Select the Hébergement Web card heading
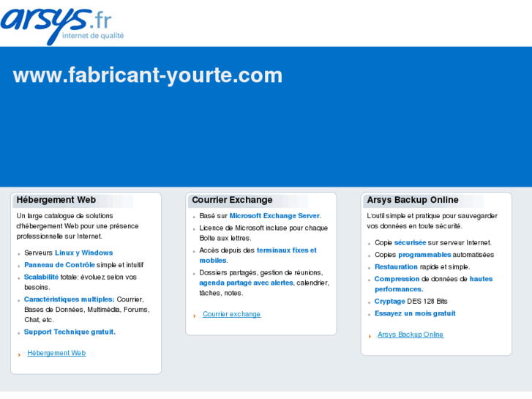 56,200
